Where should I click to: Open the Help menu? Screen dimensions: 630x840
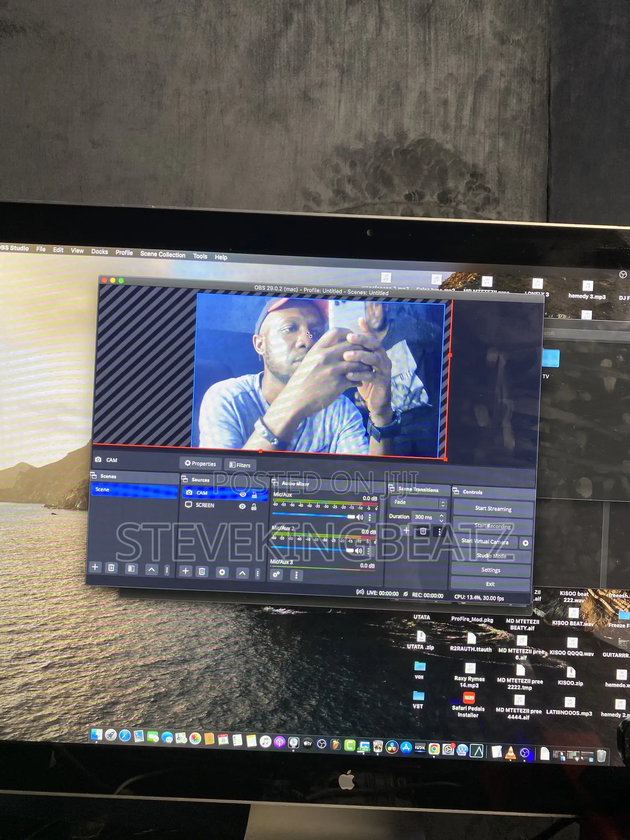(x=221, y=257)
